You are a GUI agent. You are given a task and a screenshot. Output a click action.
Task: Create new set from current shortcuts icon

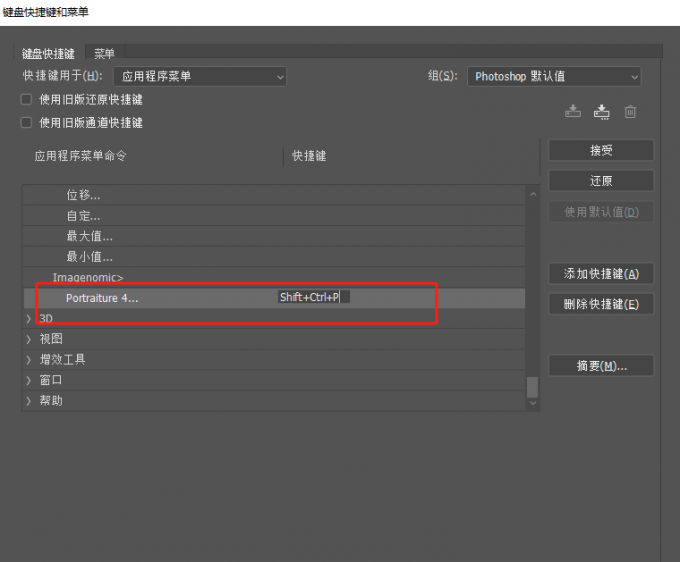pyautogui.click(x=602, y=112)
